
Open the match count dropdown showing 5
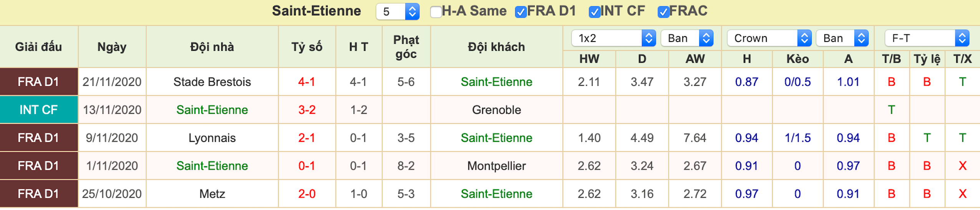tap(398, 12)
